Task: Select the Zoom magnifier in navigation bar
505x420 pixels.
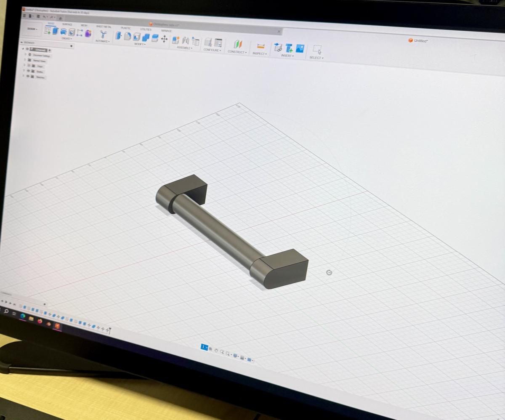Action: click(222, 352)
